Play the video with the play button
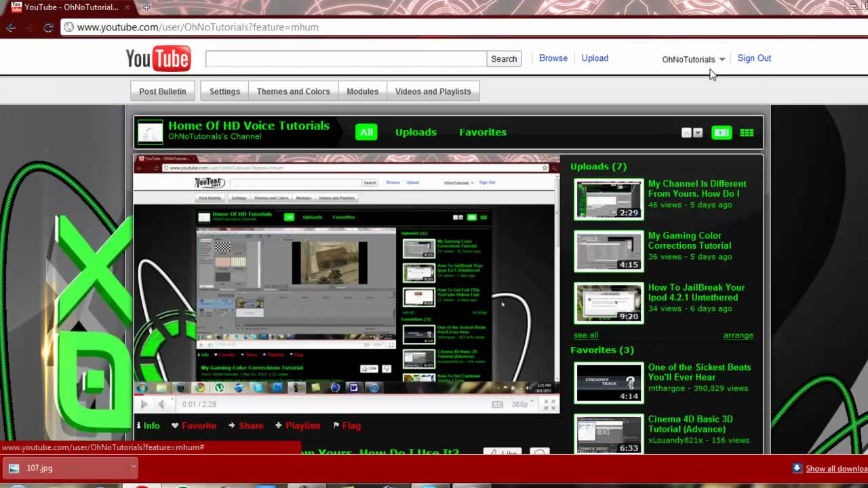This screenshot has width=868, height=488. (x=144, y=404)
